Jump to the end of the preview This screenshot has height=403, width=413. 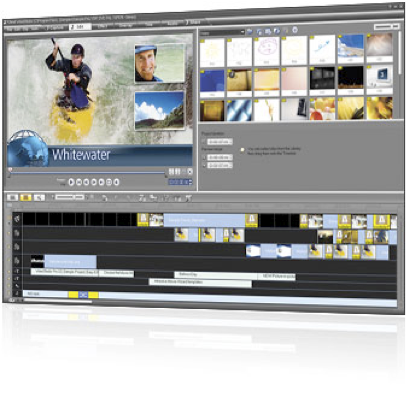click(x=101, y=182)
